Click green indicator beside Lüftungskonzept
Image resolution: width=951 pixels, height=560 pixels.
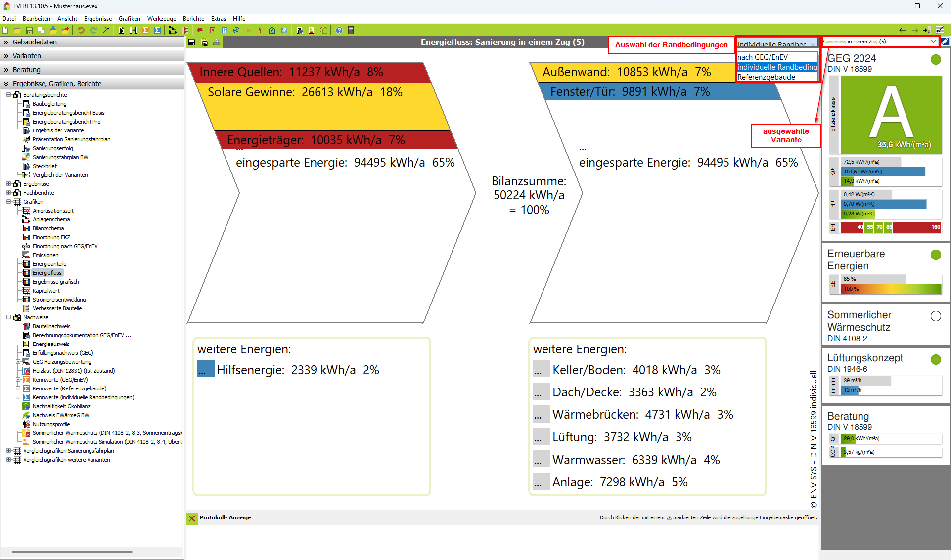pyautogui.click(x=935, y=359)
